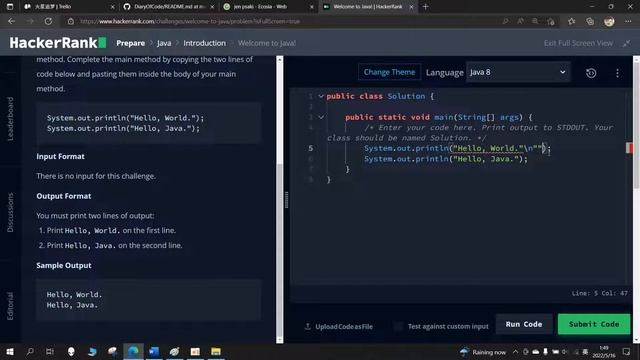
Task: Click the browser address bar URL
Action: [x=190, y=21]
